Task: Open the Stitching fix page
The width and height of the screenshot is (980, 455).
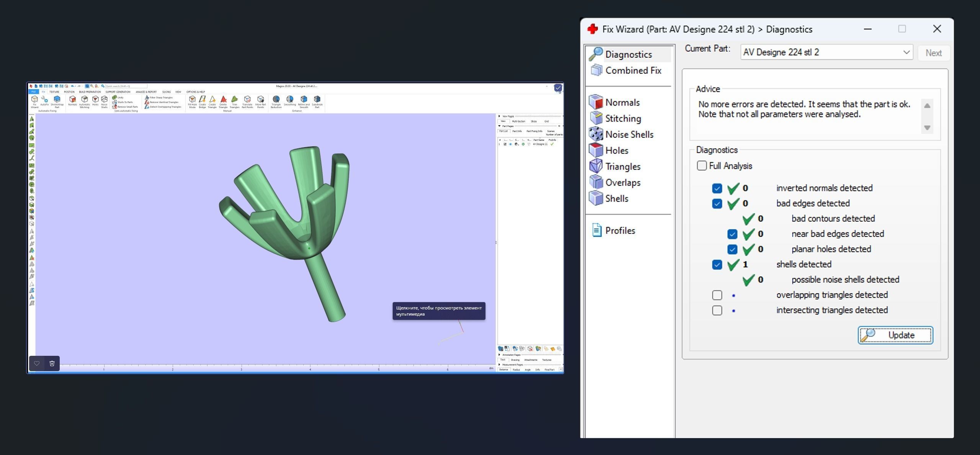Action: [x=622, y=119]
